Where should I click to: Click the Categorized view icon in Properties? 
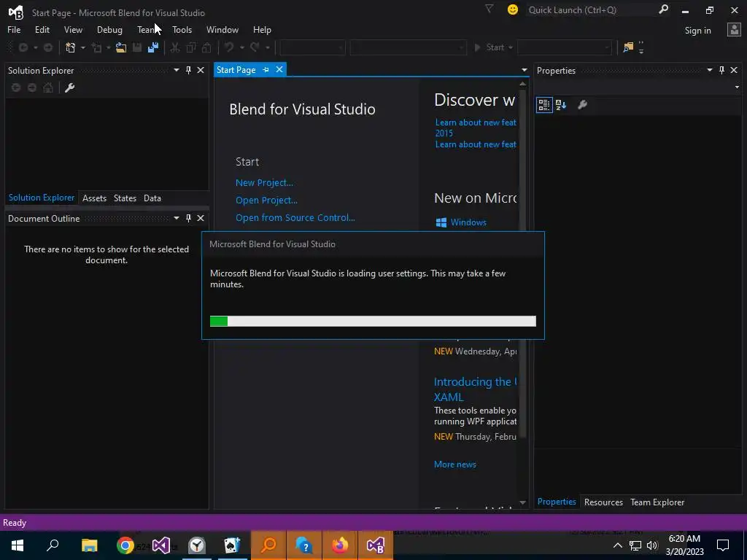point(544,105)
